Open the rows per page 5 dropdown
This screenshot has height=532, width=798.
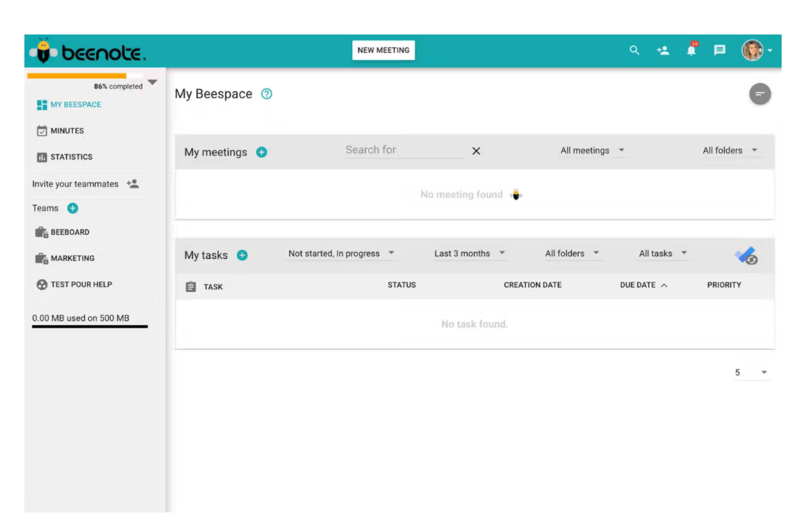click(x=752, y=372)
